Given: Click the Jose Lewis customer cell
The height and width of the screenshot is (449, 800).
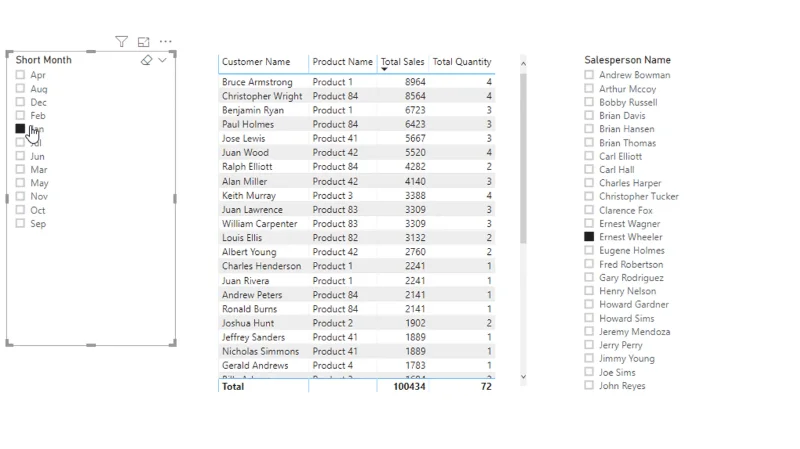Looking at the screenshot, I should click(243, 138).
